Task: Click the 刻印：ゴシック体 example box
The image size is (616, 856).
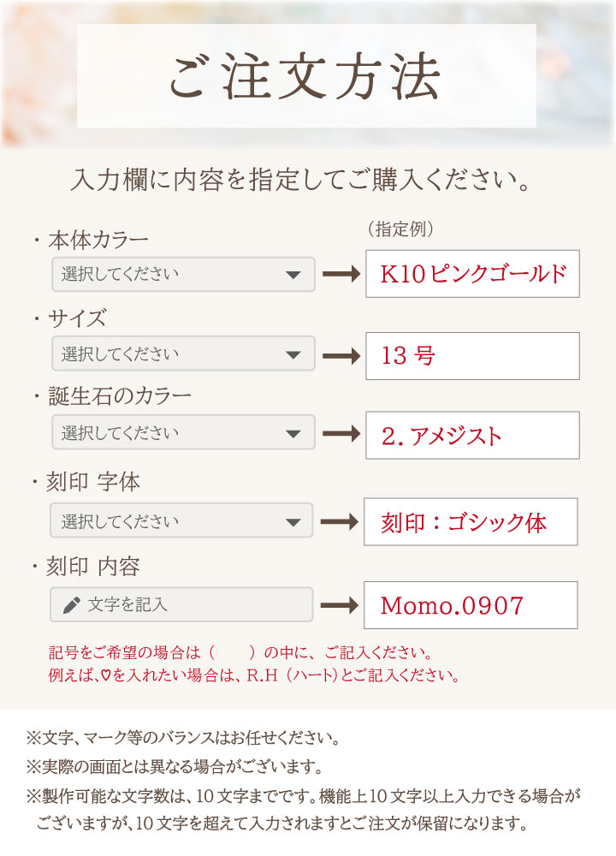Action: (471, 522)
